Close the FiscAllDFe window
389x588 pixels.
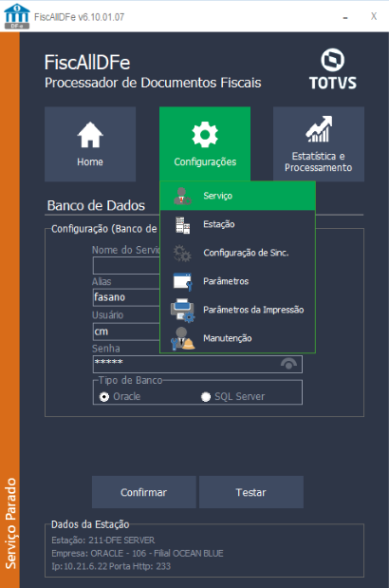[374, 16]
